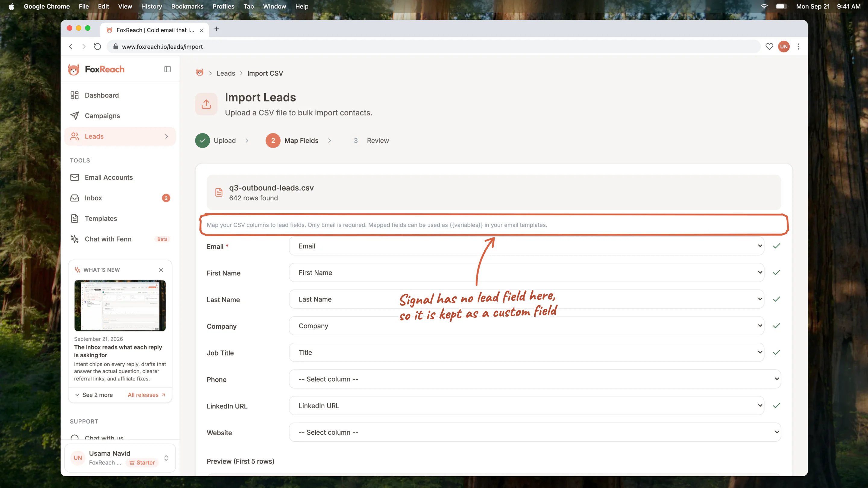
Task: Open the Last Name mapping dropdown
Action: coord(526,299)
